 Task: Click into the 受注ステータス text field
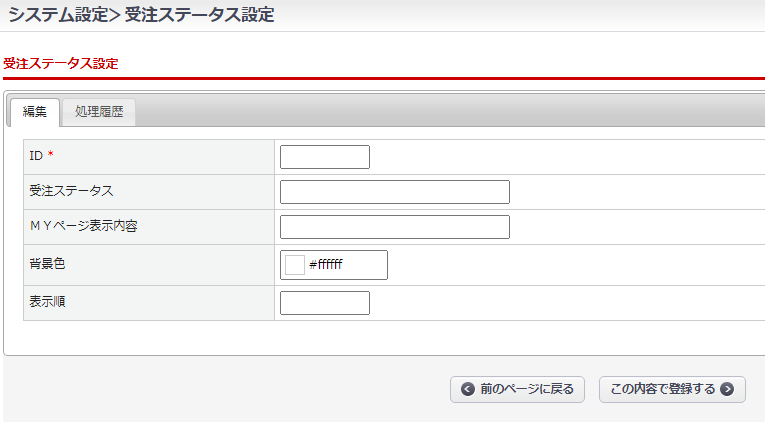[395, 192]
